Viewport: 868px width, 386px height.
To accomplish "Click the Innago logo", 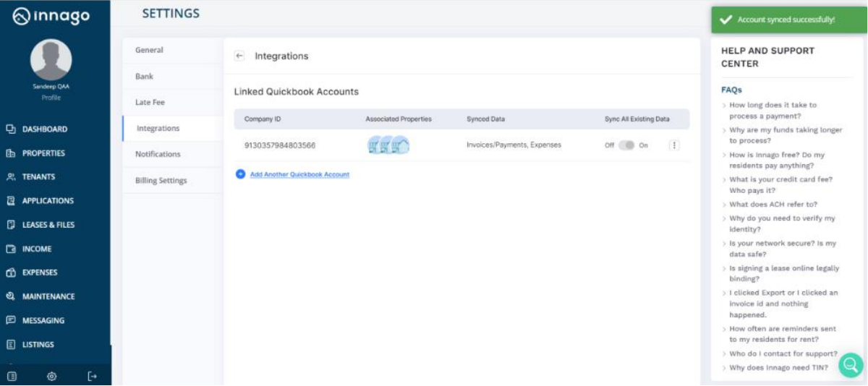I will (x=51, y=16).
